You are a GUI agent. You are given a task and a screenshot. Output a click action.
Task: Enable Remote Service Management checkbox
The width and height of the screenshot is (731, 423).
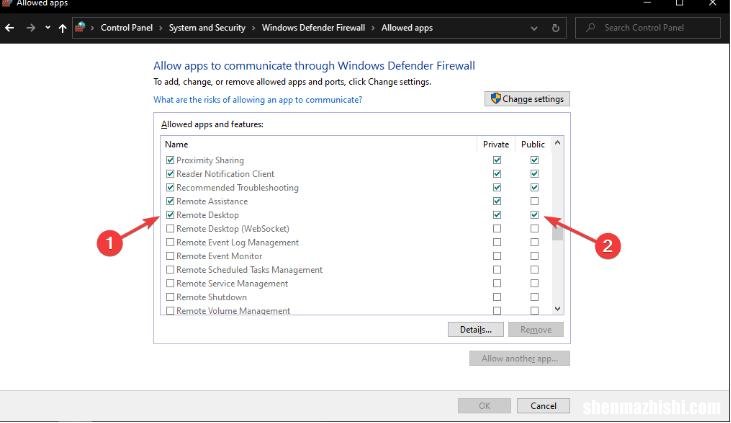tap(170, 283)
